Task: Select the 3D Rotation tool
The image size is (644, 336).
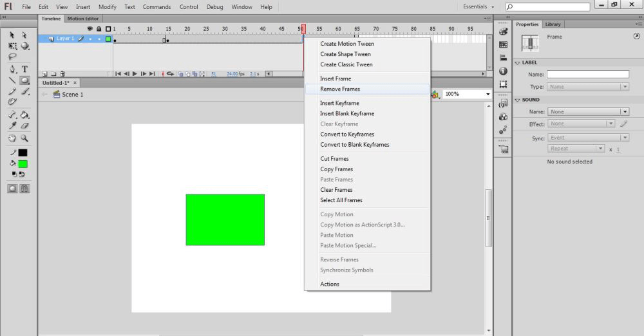Action: tap(25, 46)
